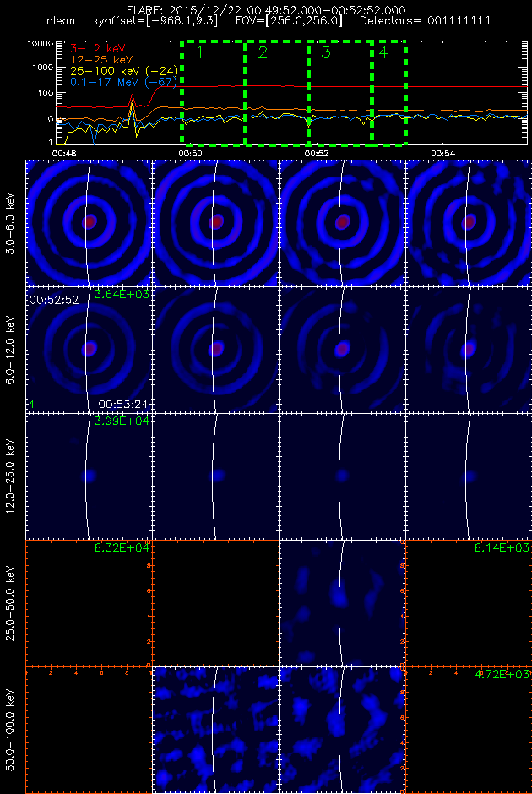The image size is (532, 794).
Task: Select the 'clean' algorithm label
Action: pos(61,22)
